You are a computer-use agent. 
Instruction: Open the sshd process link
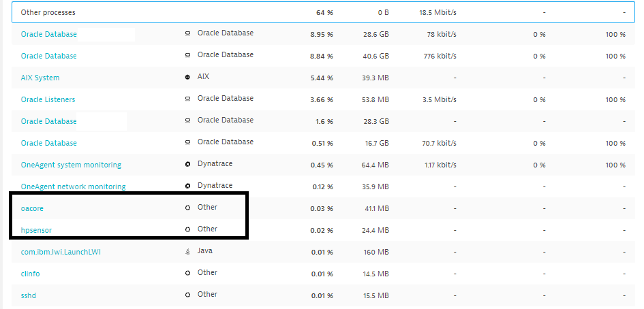point(29,295)
